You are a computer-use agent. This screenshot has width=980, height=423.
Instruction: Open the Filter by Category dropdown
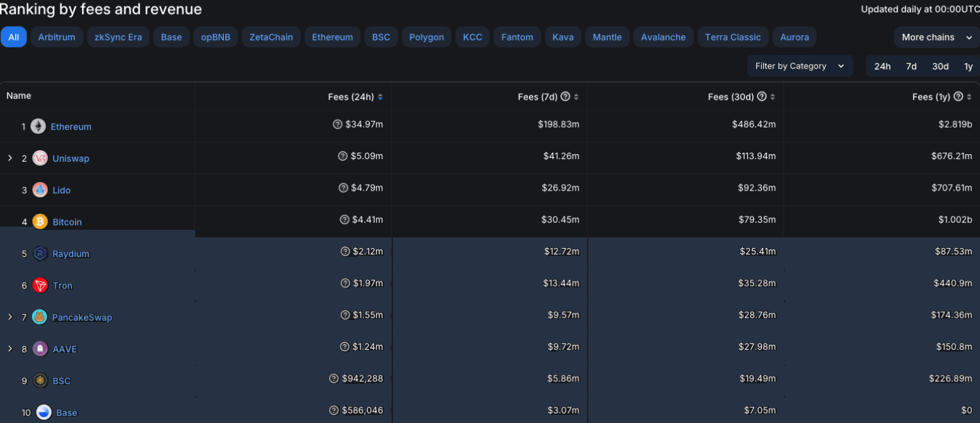[x=799, y=66]
